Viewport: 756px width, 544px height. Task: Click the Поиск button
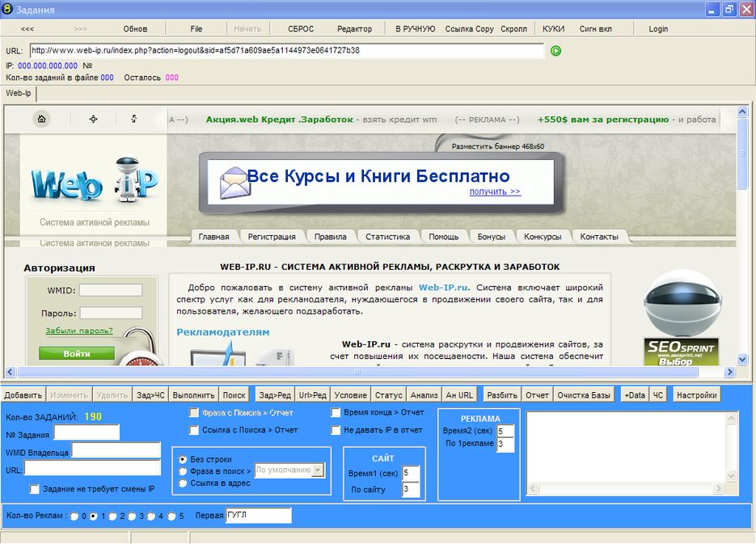pos(234,395)
